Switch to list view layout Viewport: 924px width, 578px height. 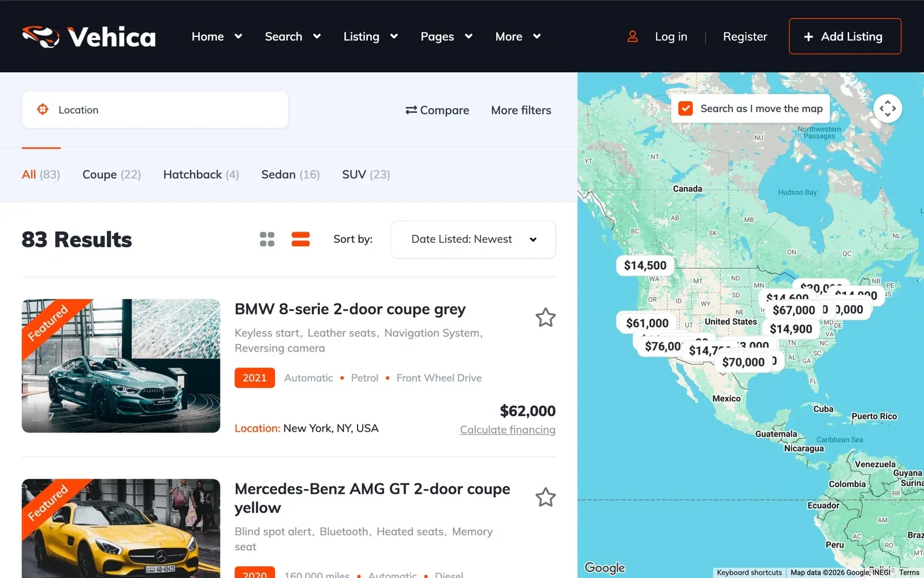point(300,239)
